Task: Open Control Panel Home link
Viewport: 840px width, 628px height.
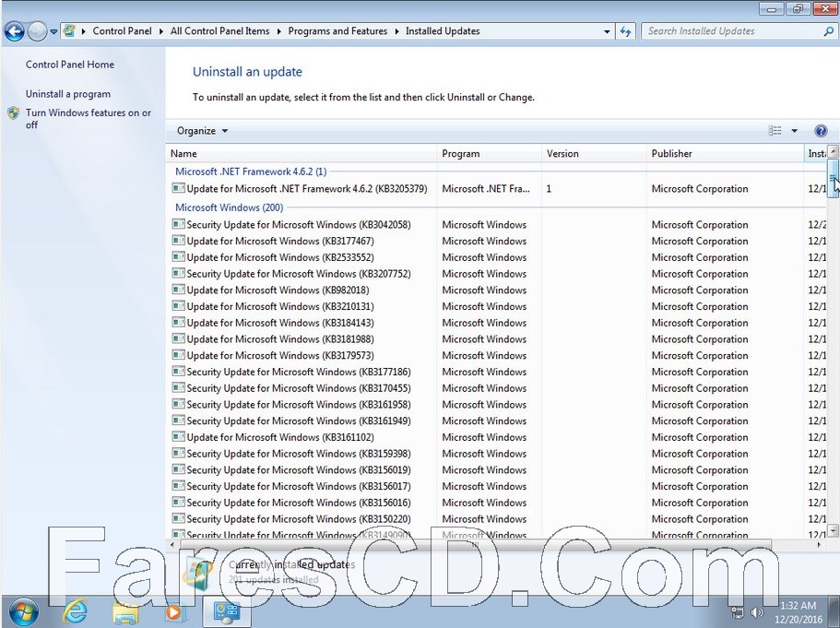Action: (x=70, y=65)
